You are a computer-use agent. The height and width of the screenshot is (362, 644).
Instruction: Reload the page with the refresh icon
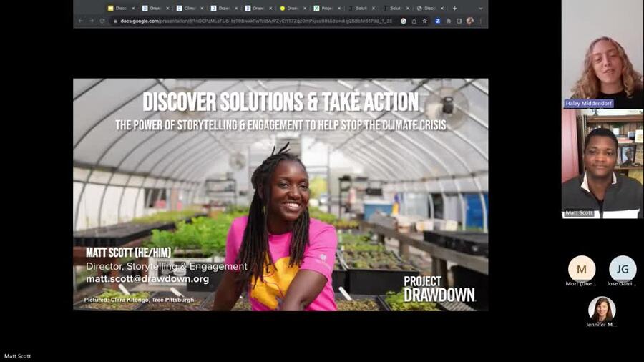(102, 21)
